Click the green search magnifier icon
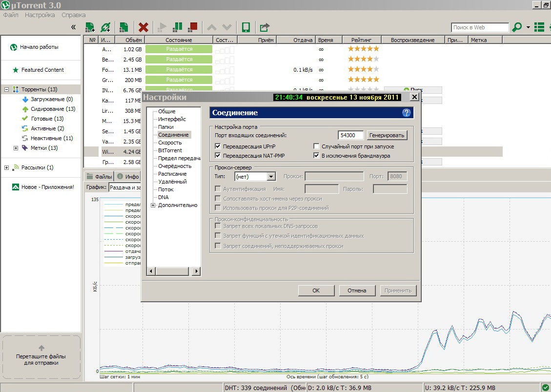The height and width of the screenshot is (392, 551). (517, 27)
